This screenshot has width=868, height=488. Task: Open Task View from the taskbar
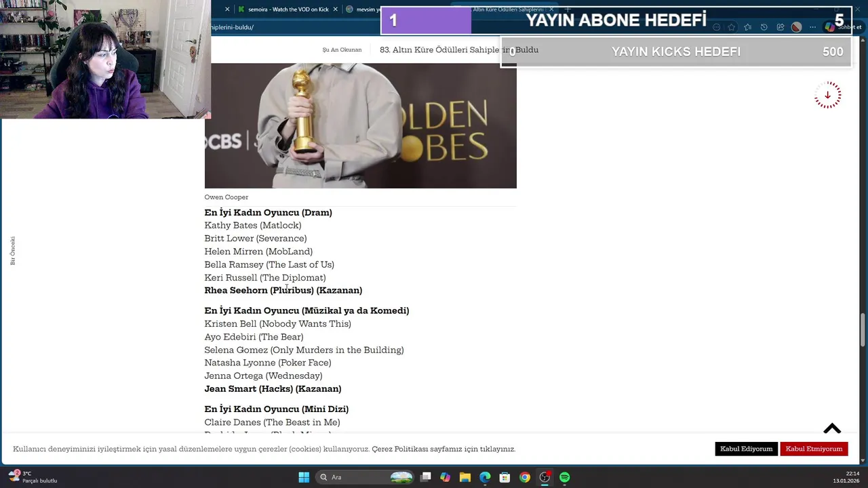tap(426, 477)
